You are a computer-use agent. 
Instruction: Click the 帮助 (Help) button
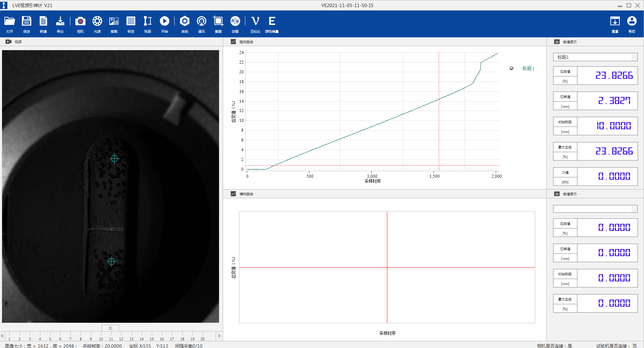[632, 22]
